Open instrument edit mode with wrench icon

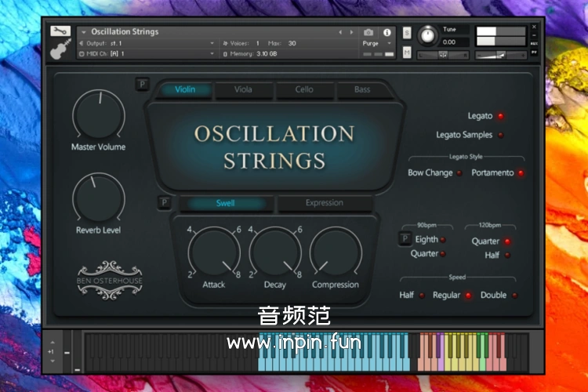pos(60,31)
